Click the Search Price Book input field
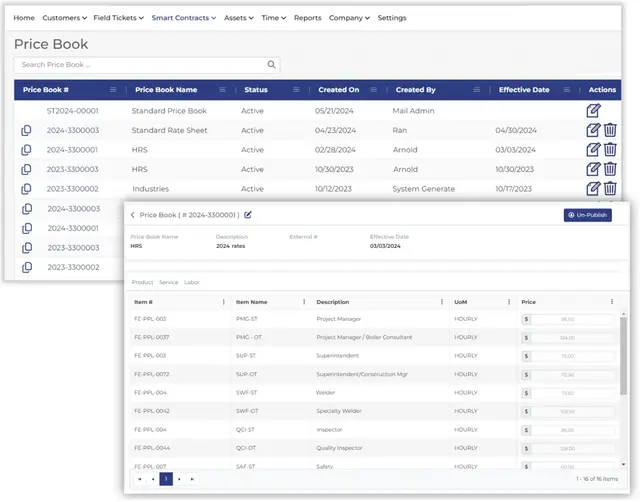Screen dimensions: 640x502 [147, 65]
